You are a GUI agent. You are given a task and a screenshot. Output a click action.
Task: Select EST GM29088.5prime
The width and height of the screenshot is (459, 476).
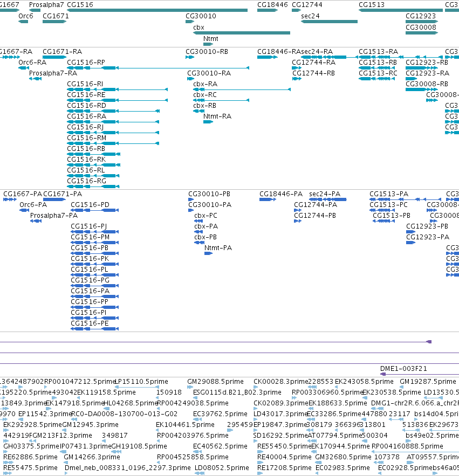pyautogui.click(x=190, y=387)
